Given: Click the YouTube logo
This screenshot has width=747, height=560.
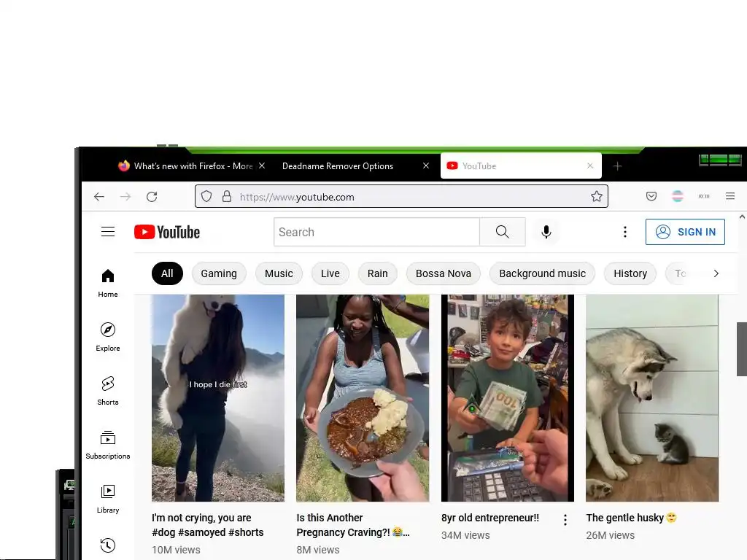Looking at the screenshot, I should click(x=167, y=232).
